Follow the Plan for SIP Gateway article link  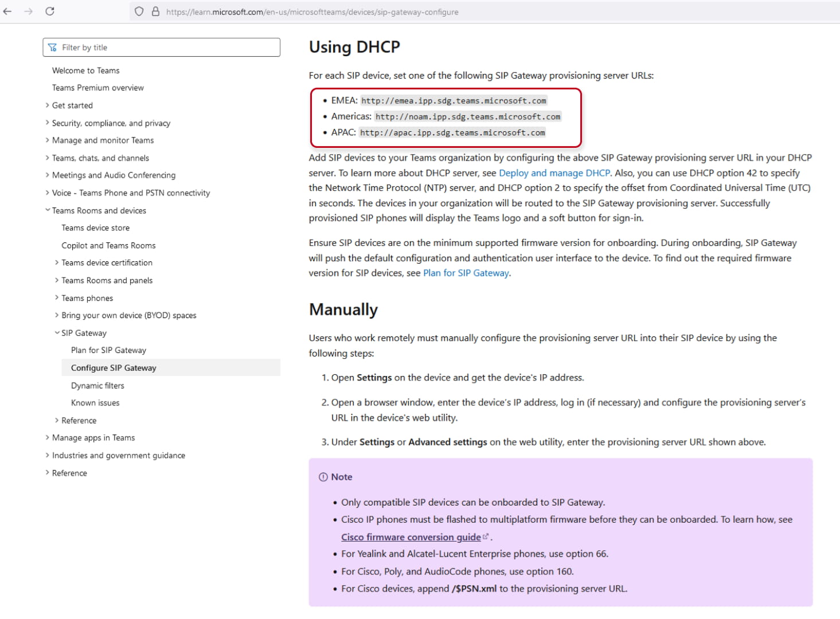(466, 273)
